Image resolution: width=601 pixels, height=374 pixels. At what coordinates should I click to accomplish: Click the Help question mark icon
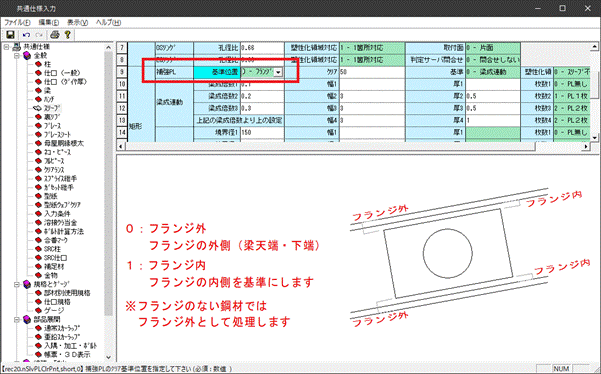pyautogui.click(x=67, y=35)
